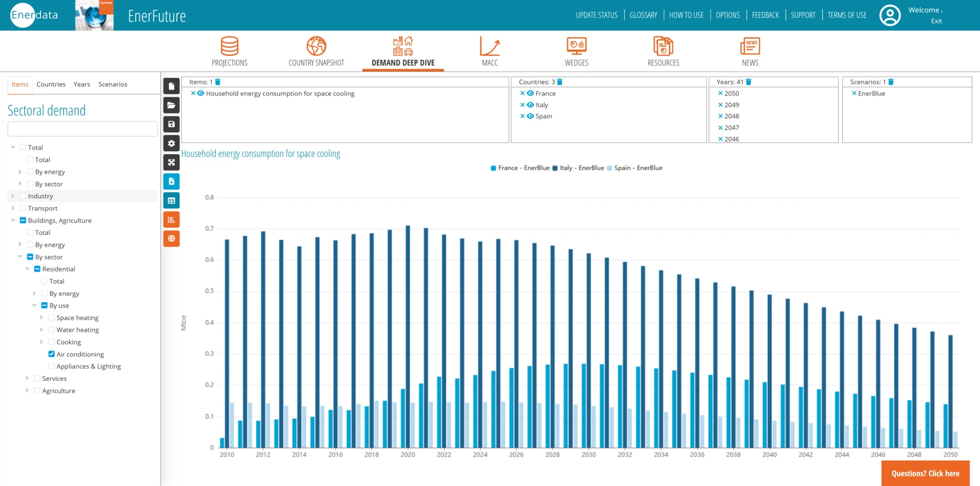Clear all years with trash icon
This screenshot has height=486, width=980.
pos(749,82)
